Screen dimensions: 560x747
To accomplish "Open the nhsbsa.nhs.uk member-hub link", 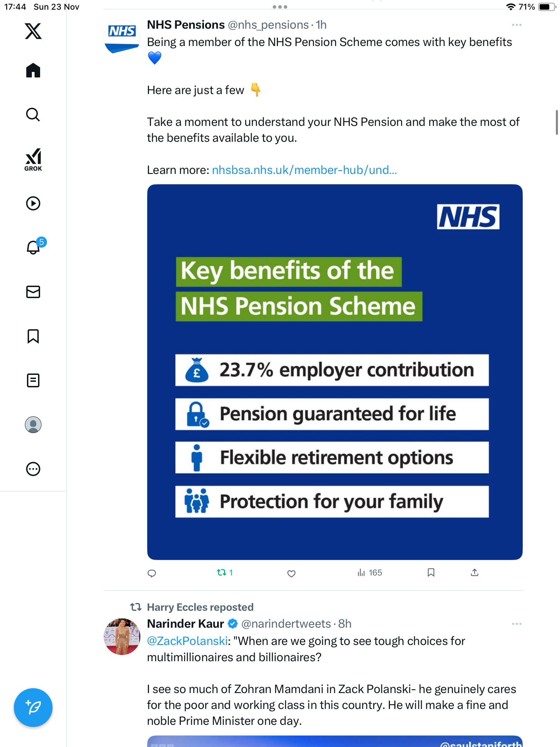I will tap(304, 170).
